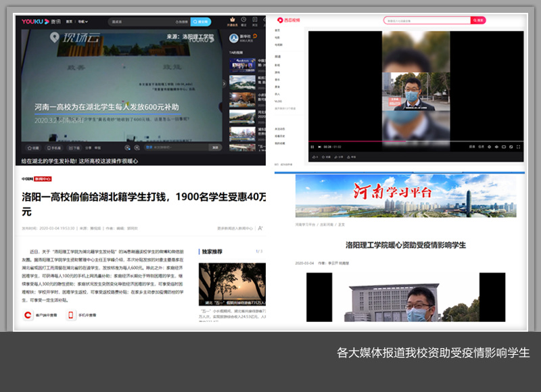Click the VIP crown icon in Youku header

(233, 20)
